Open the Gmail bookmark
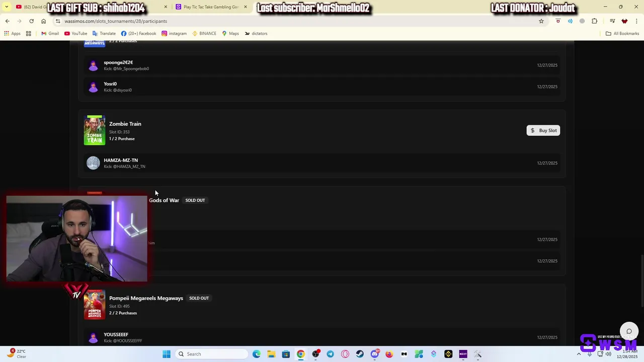The height and width of the screenshot is (362, 644). point(50,34)
